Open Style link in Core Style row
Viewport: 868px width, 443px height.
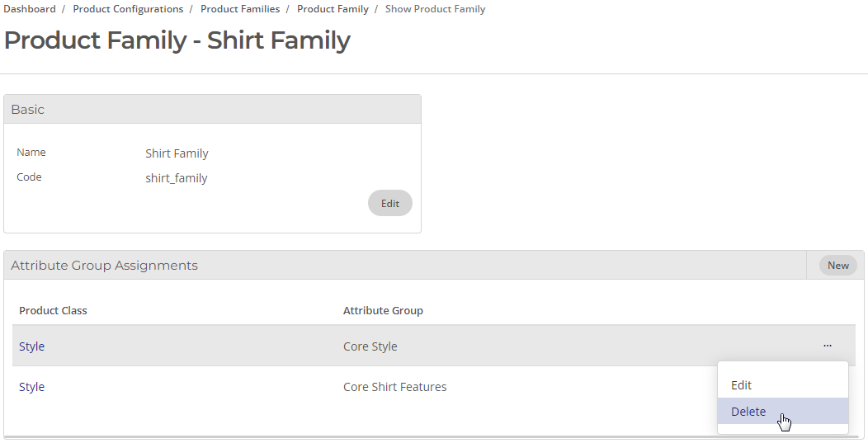31,346
